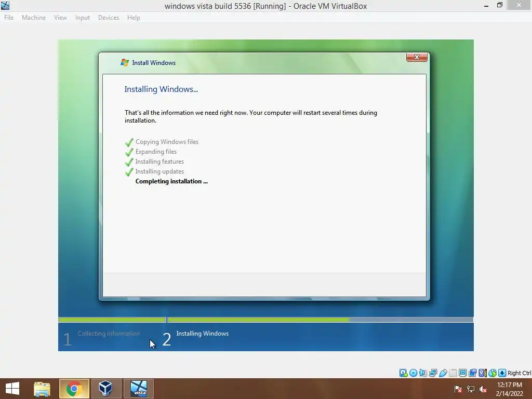532x399 pixels.
Task: Open the Windows Start button
Action: click(x=12, y=389)
